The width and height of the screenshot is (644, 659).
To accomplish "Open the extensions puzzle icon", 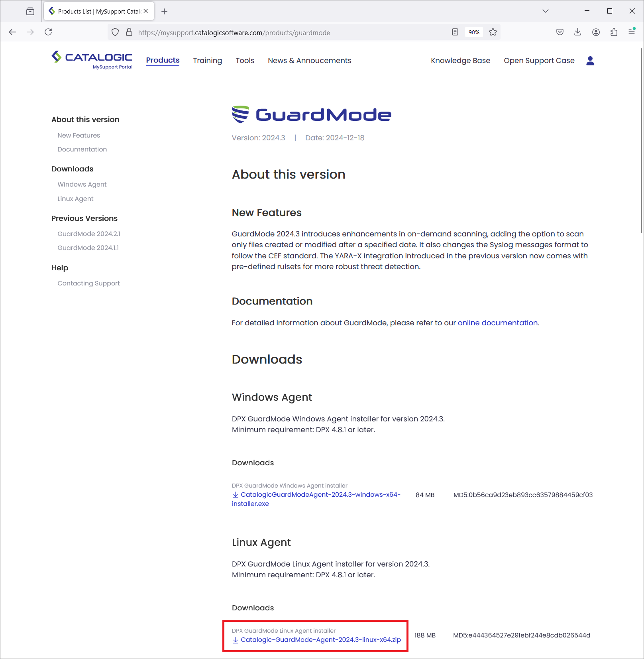I will 614,32.
